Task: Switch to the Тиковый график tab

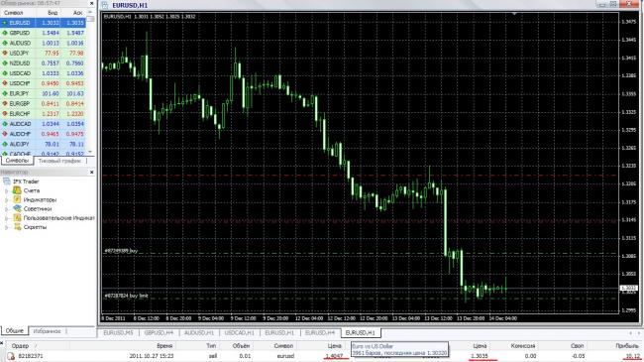Action: tap(60, 161)
